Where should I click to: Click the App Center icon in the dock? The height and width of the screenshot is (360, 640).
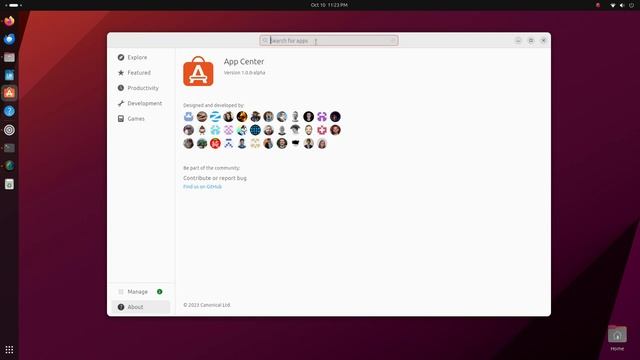9,93
